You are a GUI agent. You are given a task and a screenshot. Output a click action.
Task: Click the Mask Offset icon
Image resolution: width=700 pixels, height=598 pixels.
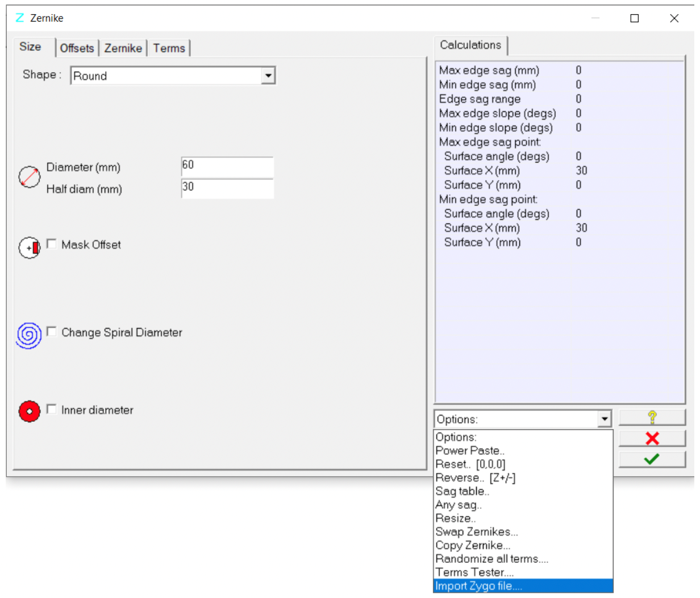coord(30,248)
